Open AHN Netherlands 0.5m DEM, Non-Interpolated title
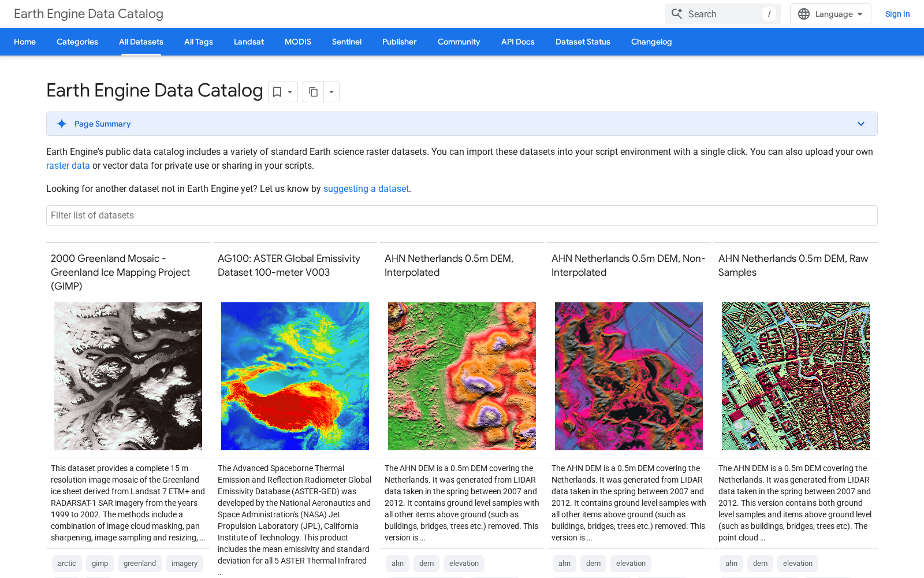This screenshot has width=924, height=578. coord(628,265)
